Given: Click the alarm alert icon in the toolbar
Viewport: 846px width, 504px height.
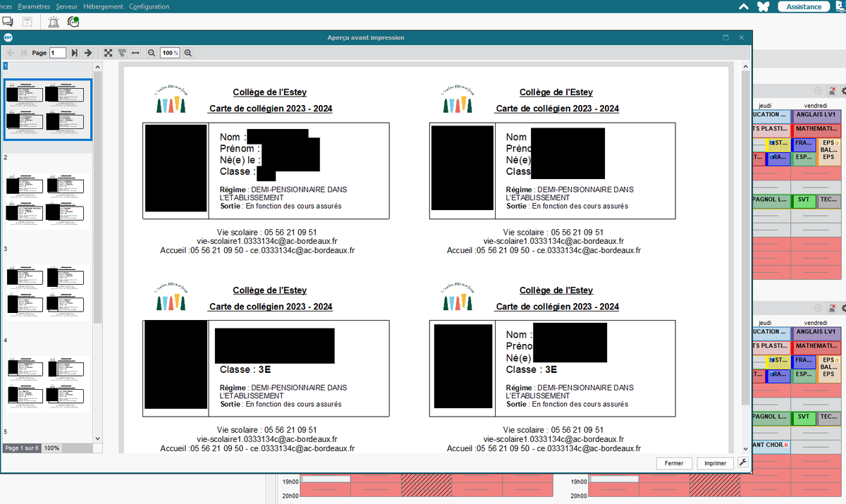Looking at the screenshot, I should pos(52,22).
